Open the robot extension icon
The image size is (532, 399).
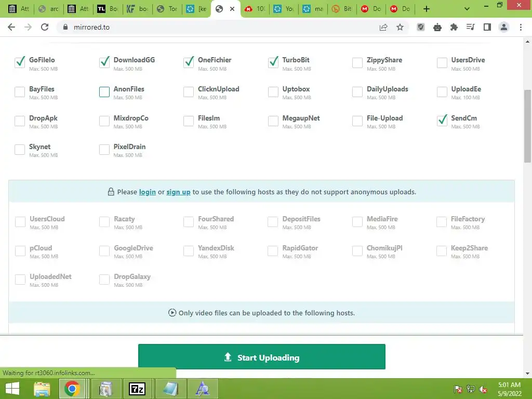pos(437,27)
